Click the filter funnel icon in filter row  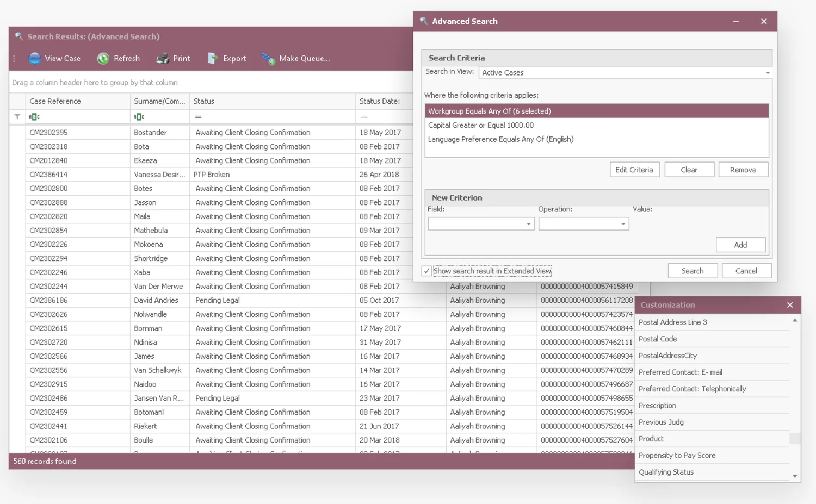coord(17,116)
